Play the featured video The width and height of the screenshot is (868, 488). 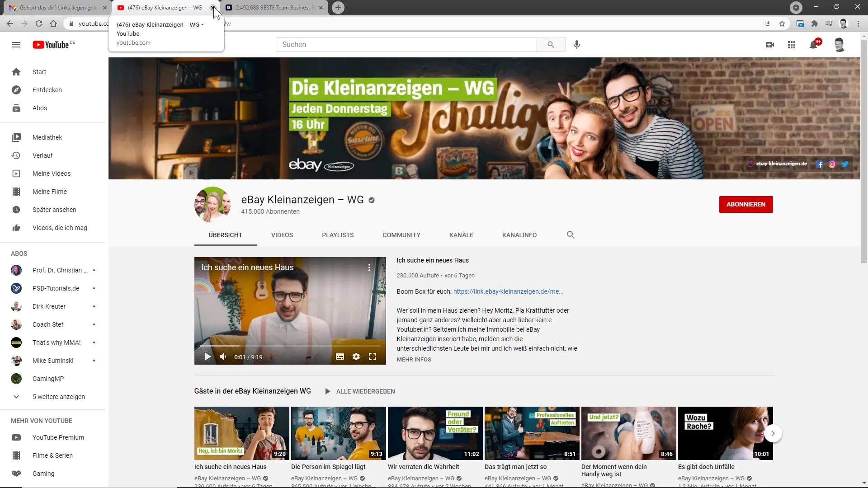(x=208, y=357)
